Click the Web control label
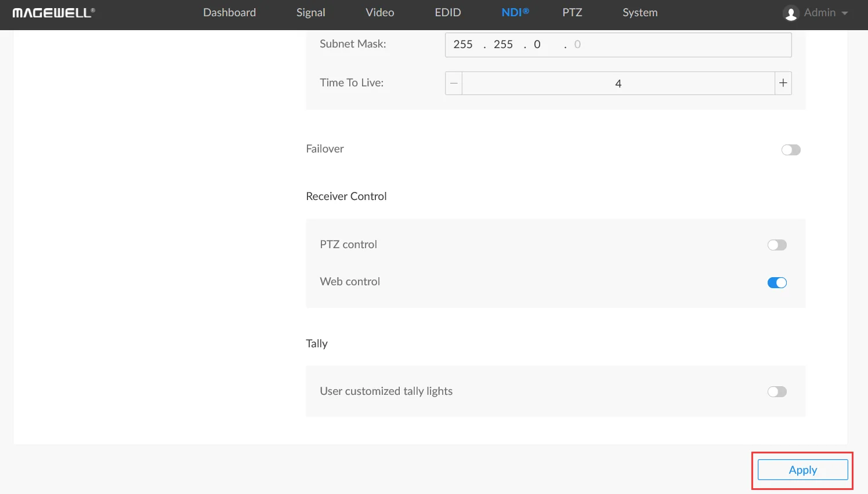This screenshot has width=868, height=494. pyautogui.click(x=350, y=282)
